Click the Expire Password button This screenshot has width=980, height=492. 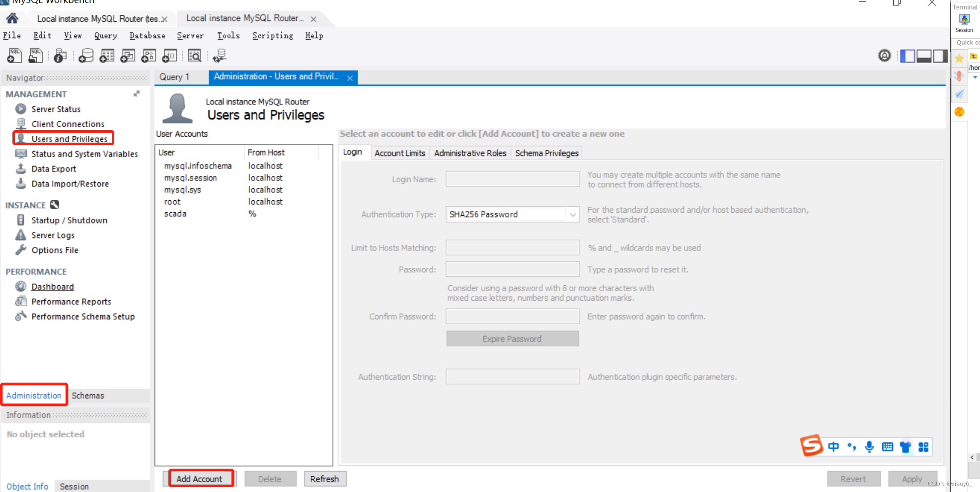[x=513, y=338]
